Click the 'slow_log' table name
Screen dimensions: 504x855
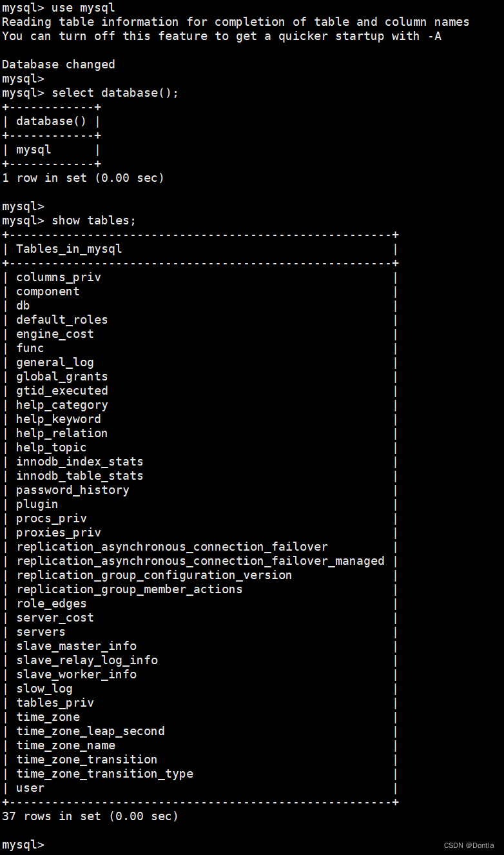tap(44, 689)
